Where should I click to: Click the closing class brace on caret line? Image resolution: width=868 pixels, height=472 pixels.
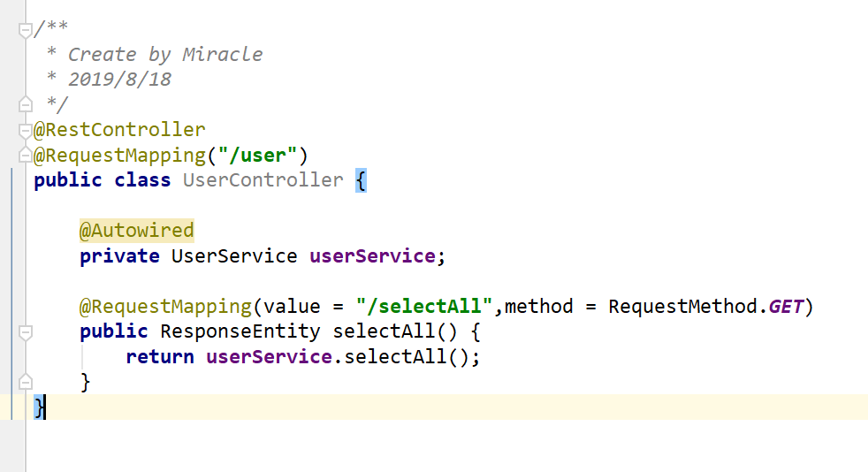(39, 407)
